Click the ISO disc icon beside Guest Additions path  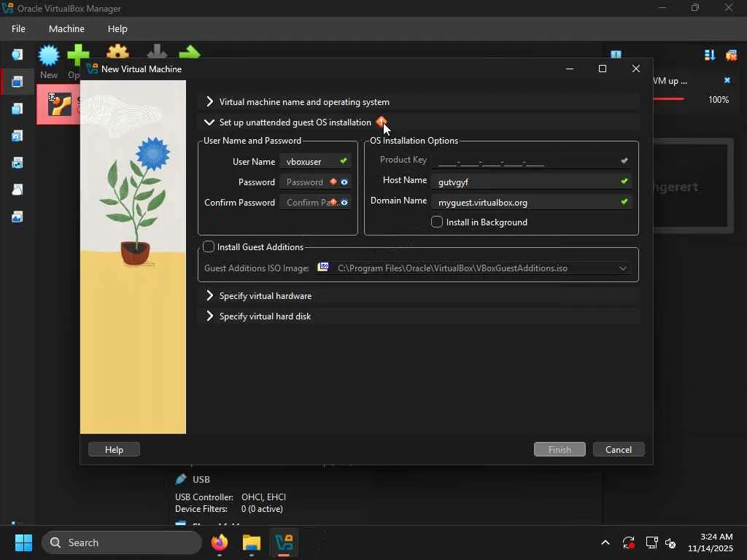click(323, 267)
